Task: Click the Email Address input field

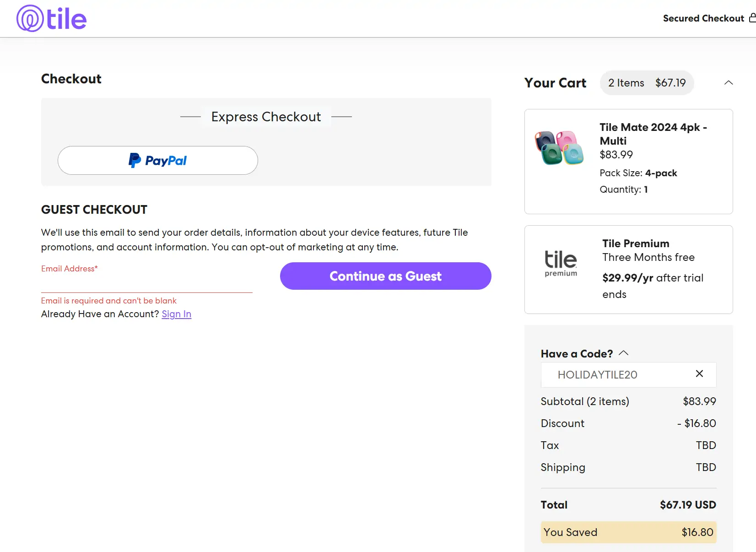Action: pyautogui.click(x=146, y=282)
